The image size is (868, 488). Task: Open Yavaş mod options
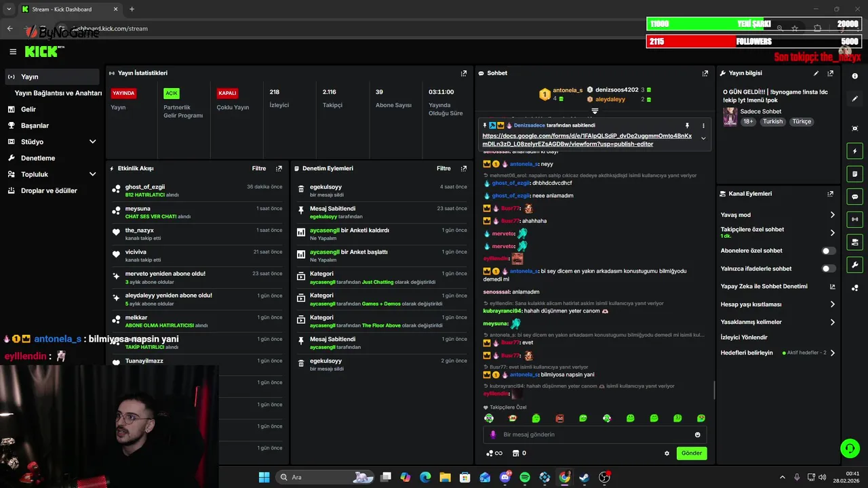[833, 215]
